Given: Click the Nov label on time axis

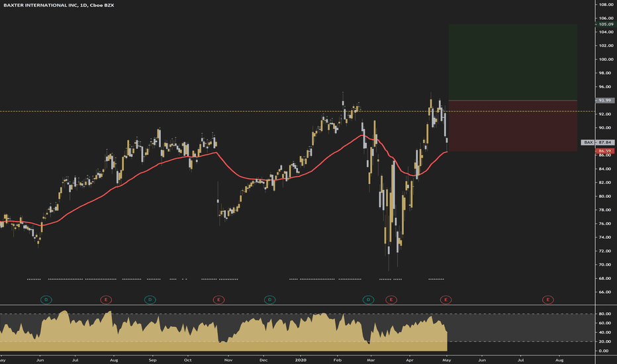Looking at the screenshot, I should pos(228,360).
